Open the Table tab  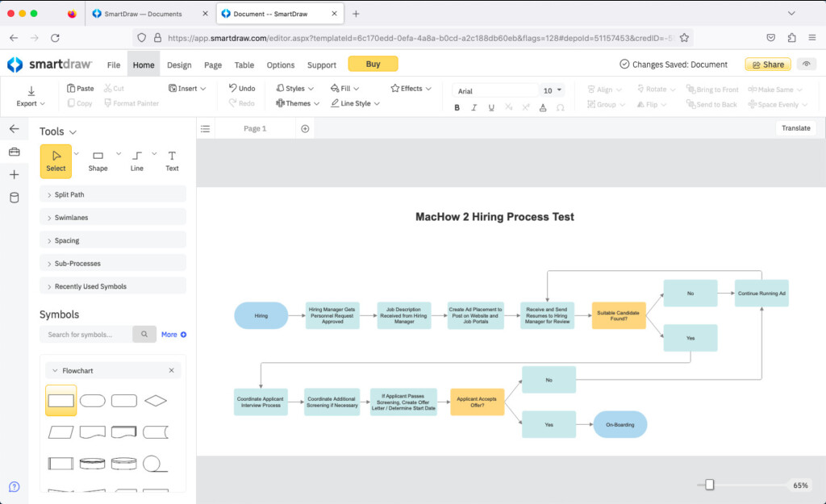click(244, 65)
